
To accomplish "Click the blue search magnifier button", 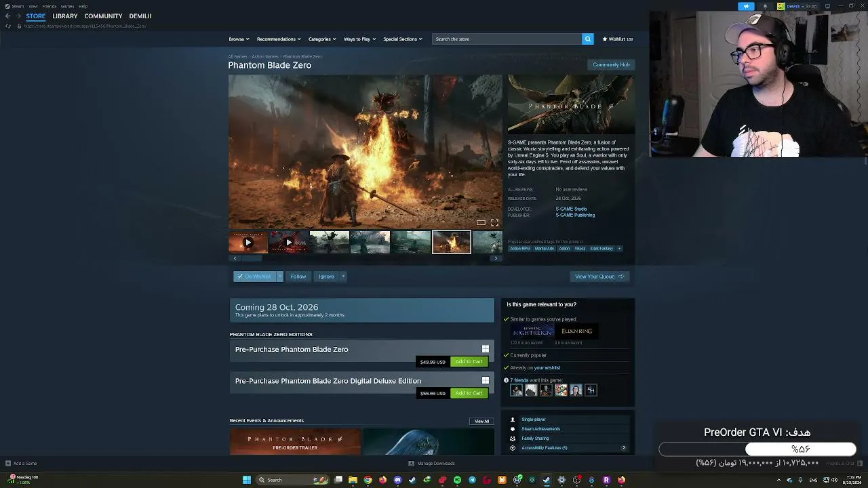I will pos(588,39).
